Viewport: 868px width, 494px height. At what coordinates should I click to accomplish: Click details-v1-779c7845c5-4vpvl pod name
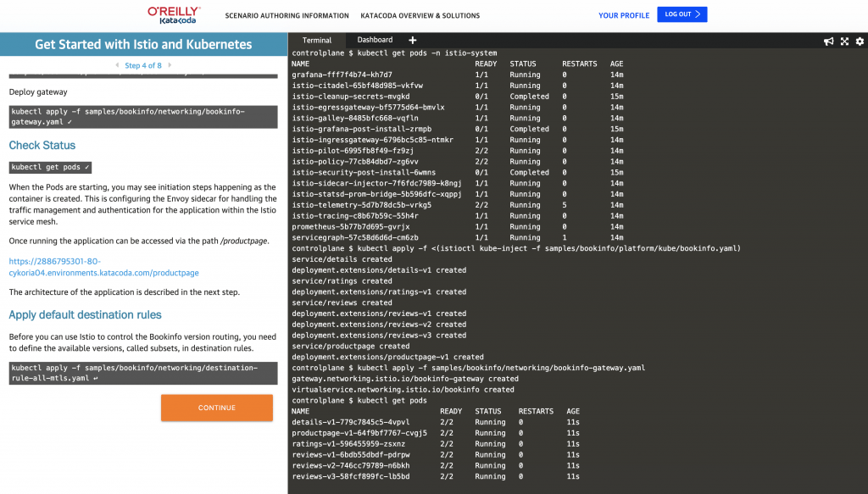pos(351,422)
